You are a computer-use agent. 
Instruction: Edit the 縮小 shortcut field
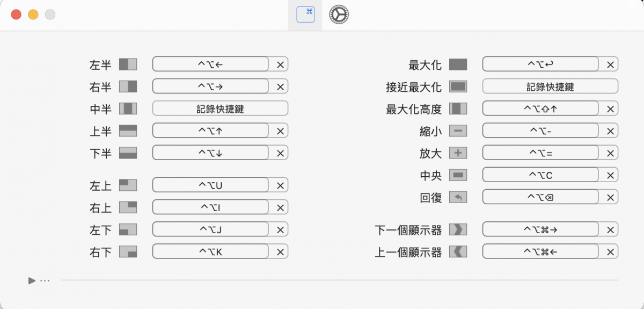tap(540, 131)
